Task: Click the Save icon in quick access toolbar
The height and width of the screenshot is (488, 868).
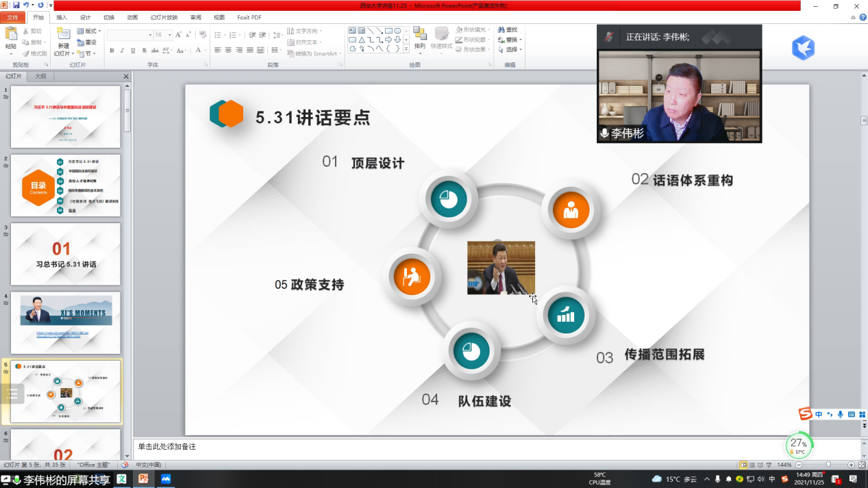Action: point(16,5)
